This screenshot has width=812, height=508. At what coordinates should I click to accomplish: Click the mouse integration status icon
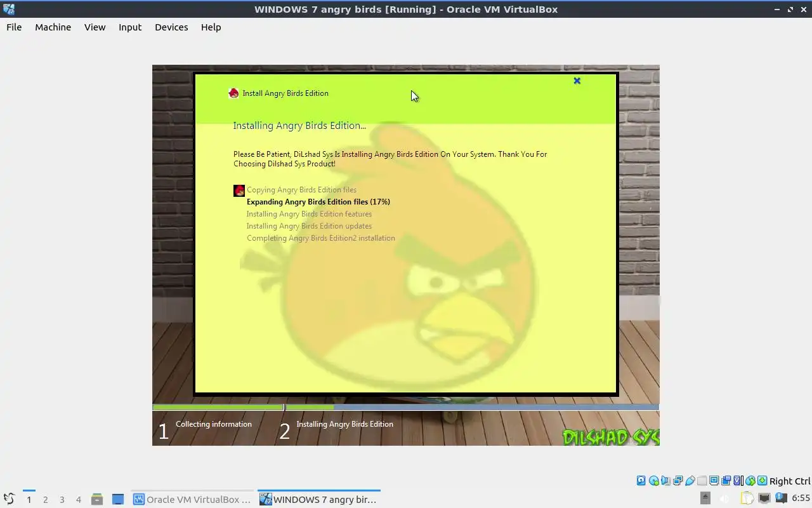750,481
